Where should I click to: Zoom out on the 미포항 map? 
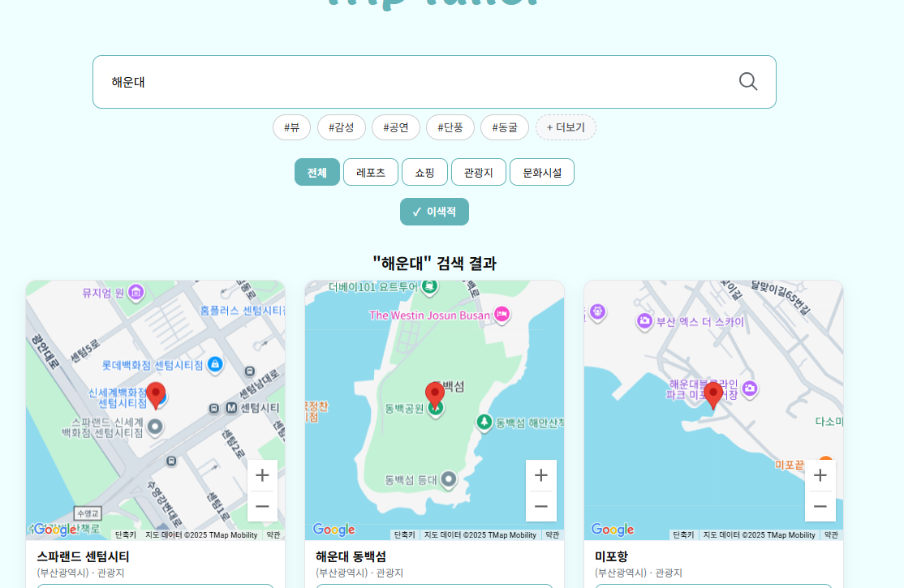820,505
